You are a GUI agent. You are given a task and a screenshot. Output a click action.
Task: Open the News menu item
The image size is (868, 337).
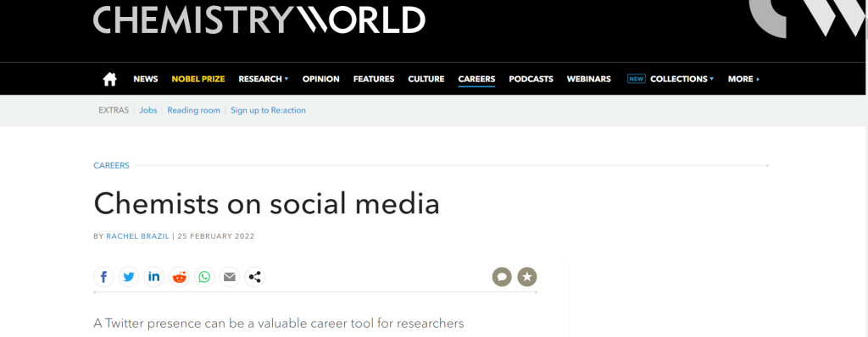click(x=146, y=79)
